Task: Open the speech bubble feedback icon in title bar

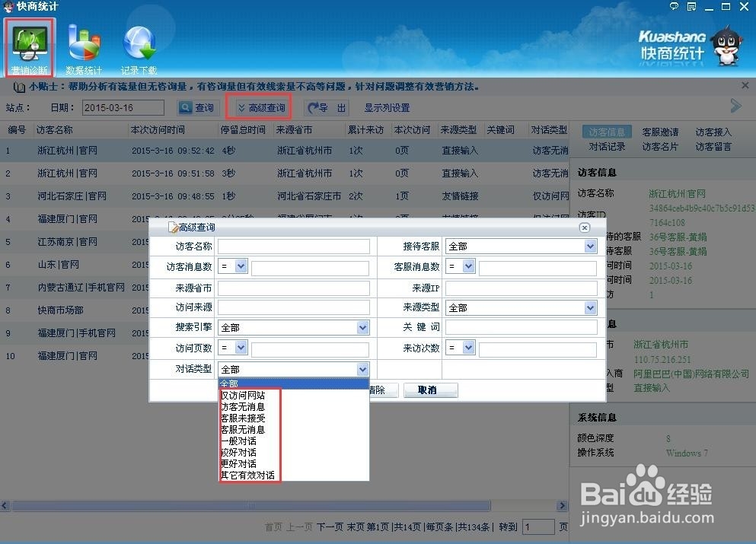Action: tap(672, 6)
